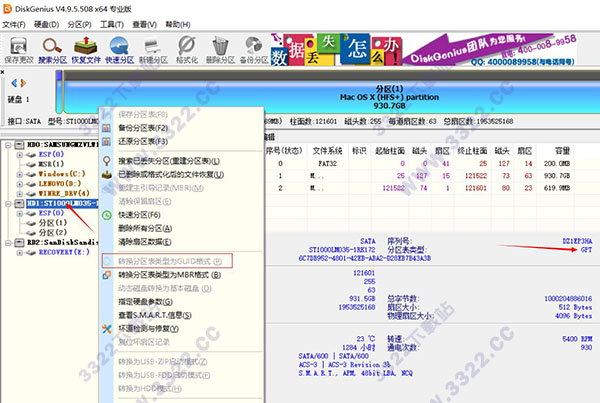The image size is (600, 403).
Task: Click the DiskGenius app logo in title bar
Action: pyautogui.click(x=7, y=8)
